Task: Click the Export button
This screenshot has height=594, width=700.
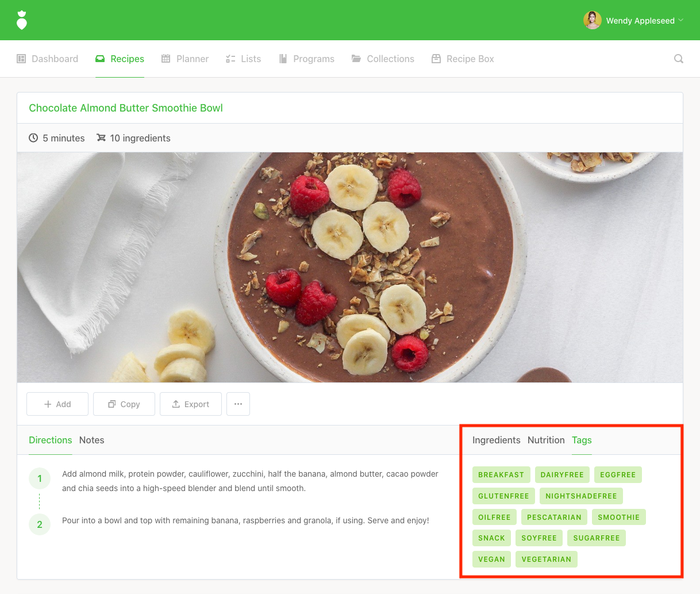Action: tap(191, 404)
